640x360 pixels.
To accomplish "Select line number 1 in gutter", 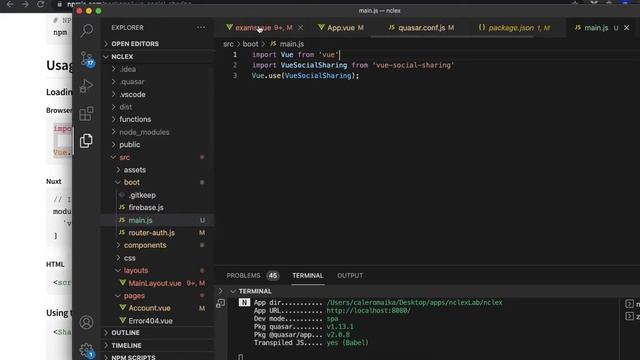I will click(235, 55).
